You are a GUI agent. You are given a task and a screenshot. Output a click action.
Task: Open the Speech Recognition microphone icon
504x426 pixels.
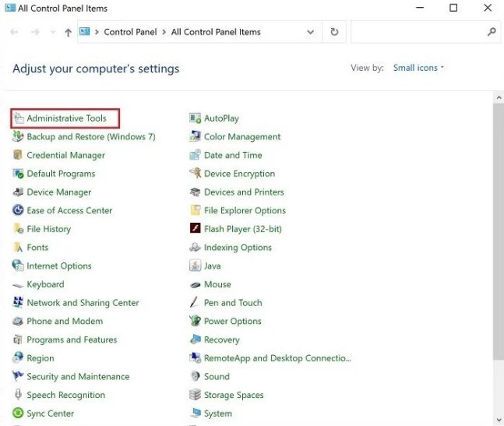pyautogui.click(x=19, y=395)
